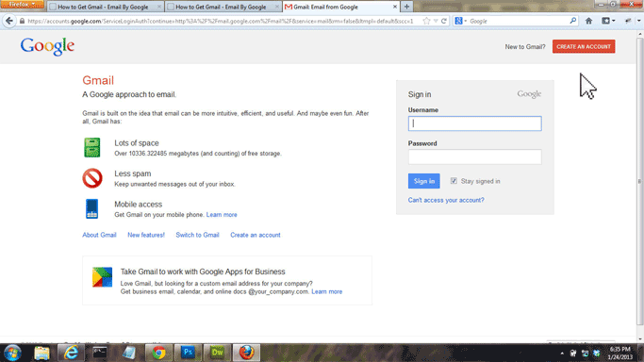Open Learn more next to mobile phone
The image size is (644, 362).
click(x=222, y=215)
